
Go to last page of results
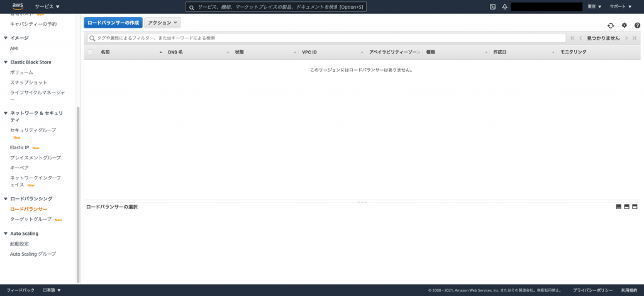[x=635, y=38]
